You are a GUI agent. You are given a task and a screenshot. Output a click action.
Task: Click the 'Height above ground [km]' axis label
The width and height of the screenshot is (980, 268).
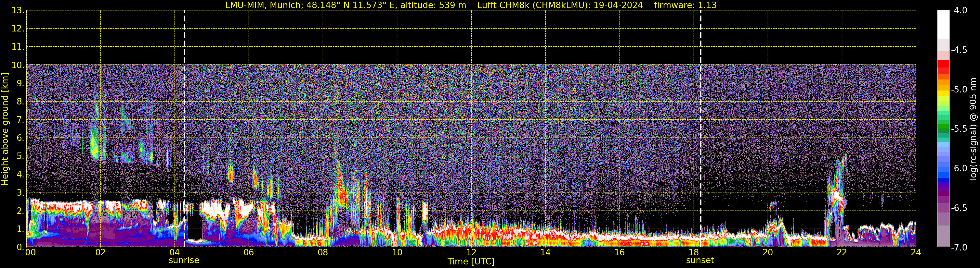[x=5, y=129]
